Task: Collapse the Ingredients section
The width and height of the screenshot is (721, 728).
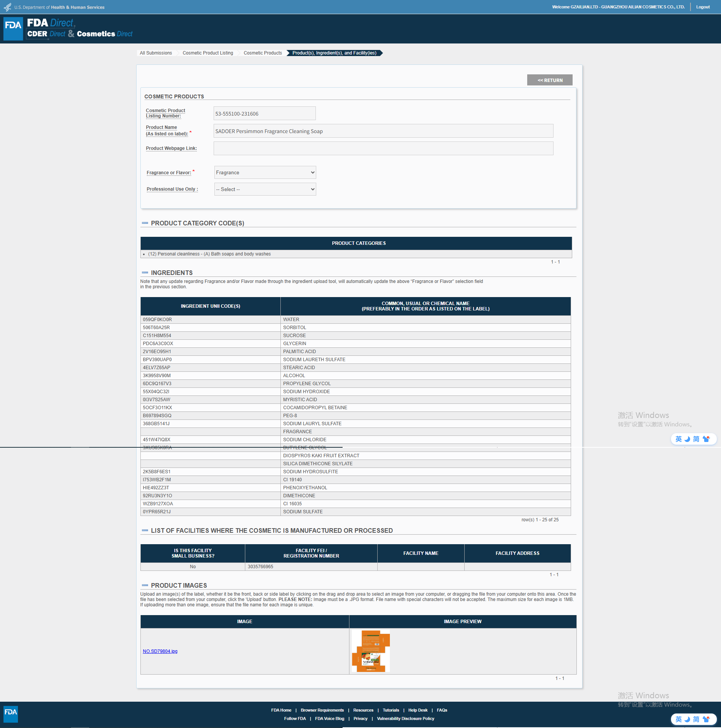Action: click(145, 273)
